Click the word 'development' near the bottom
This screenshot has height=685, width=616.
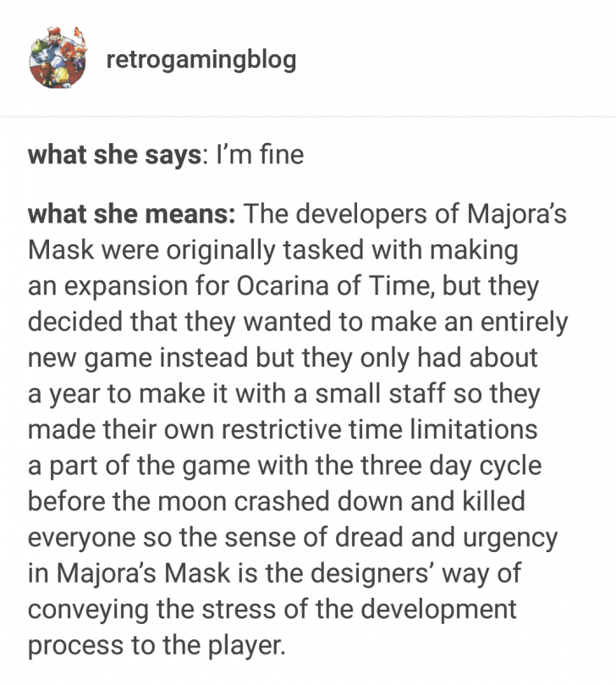tap(439, 610)
